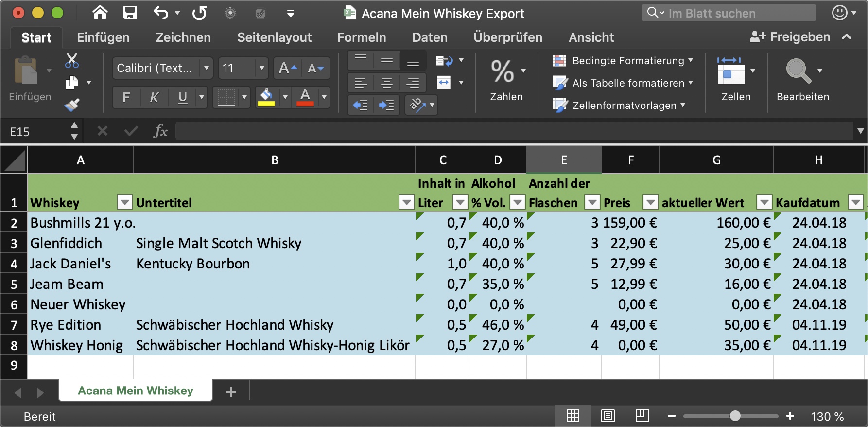
Task: Align text right
Action: click(x=413, y=83)
